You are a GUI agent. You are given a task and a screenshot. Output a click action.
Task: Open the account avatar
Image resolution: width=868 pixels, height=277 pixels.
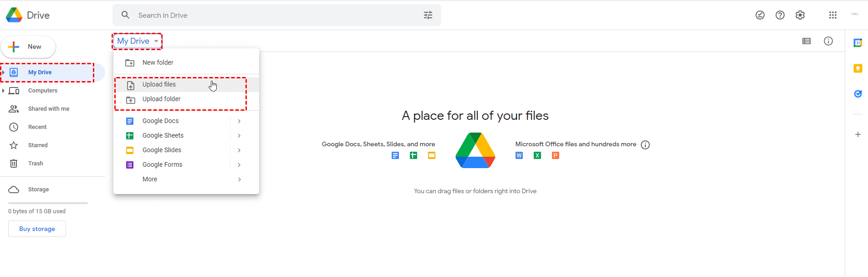[x=855, y=14]
